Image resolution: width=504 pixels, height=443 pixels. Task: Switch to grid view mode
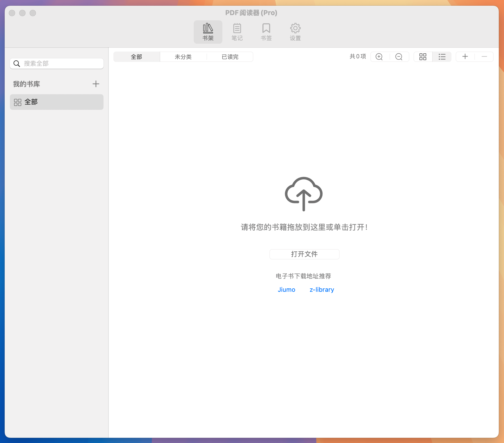[423, 56]
